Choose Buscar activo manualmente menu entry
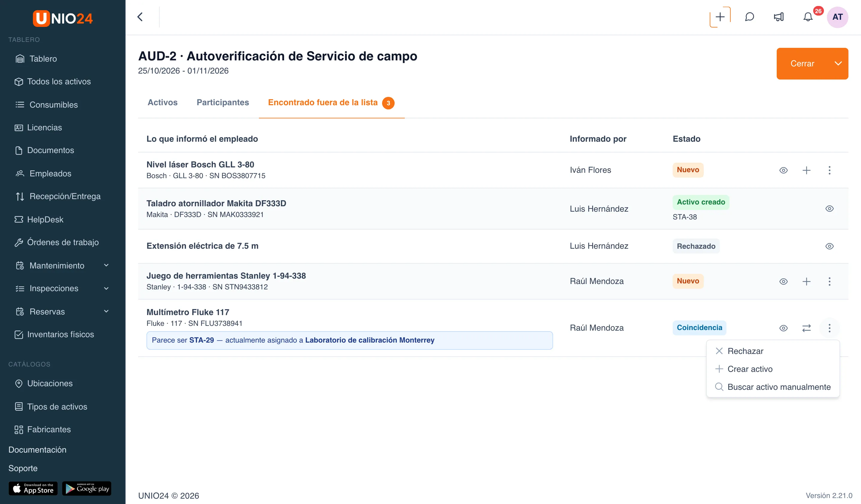 point(773,387)
